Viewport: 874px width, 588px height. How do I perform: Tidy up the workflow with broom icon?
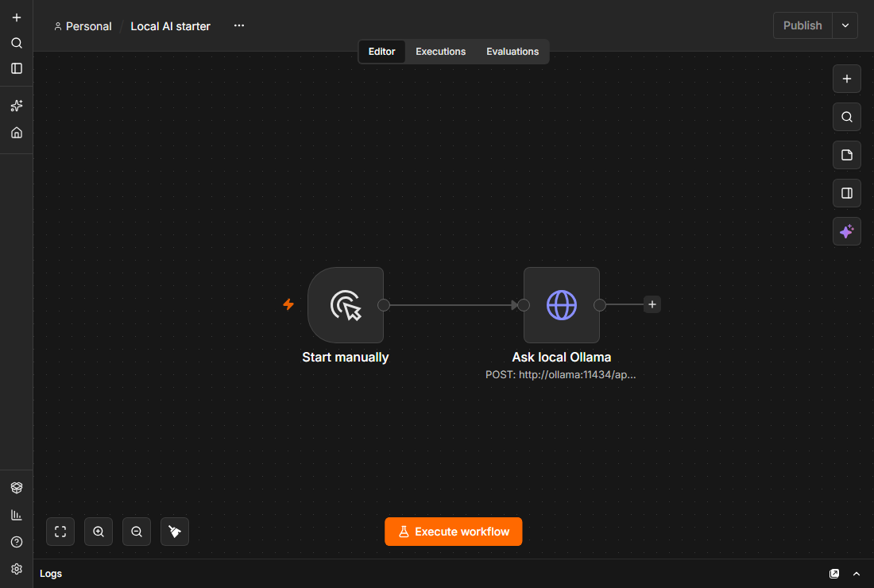coord(175,532)
